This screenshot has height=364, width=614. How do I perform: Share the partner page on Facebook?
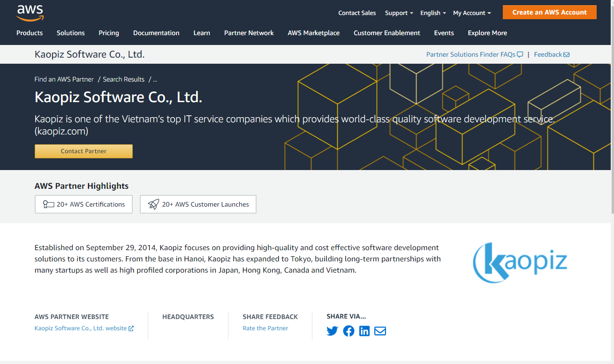coord(349,331)
